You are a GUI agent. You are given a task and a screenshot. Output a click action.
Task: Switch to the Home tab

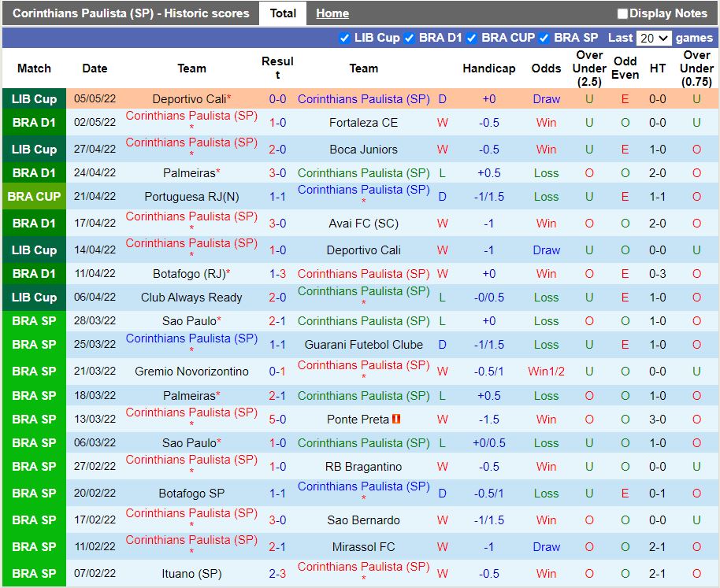click(x=332, y=13)
